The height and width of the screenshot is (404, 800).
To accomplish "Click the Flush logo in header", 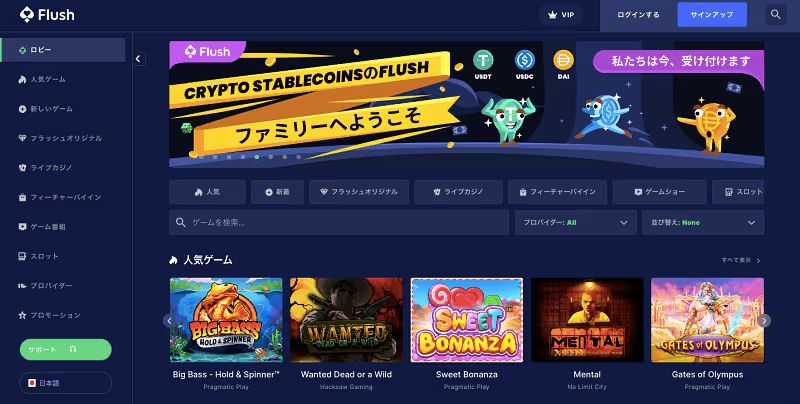I will coord(47,15).
